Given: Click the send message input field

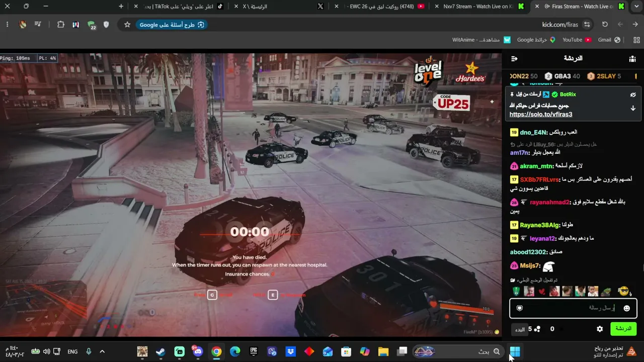Looking at the screenshot, I should click(x=573, y=308).
